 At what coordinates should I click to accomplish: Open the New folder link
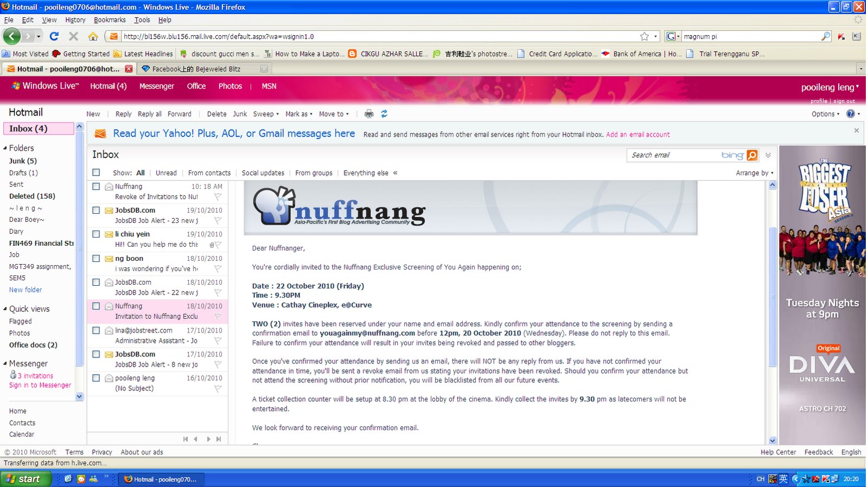[25, 290]
